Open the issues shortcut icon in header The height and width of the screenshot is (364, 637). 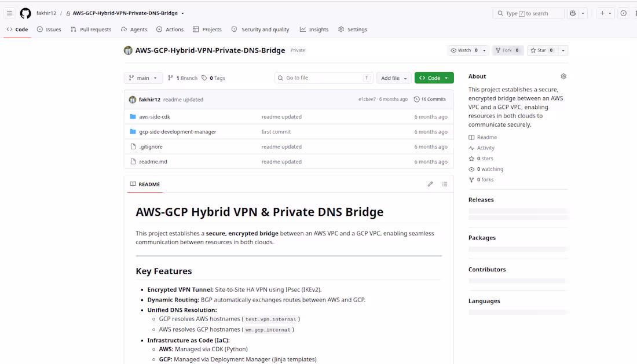coord(623,13)
